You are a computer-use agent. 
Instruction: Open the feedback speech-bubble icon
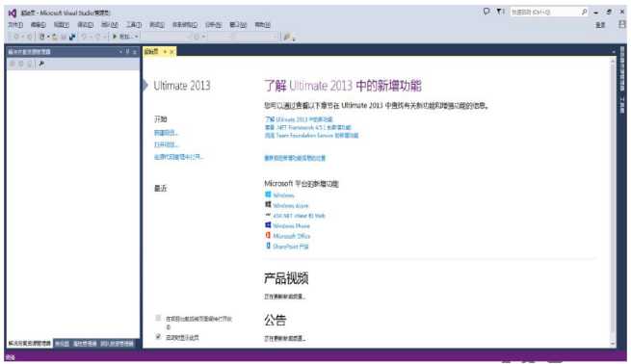[486, 12]
